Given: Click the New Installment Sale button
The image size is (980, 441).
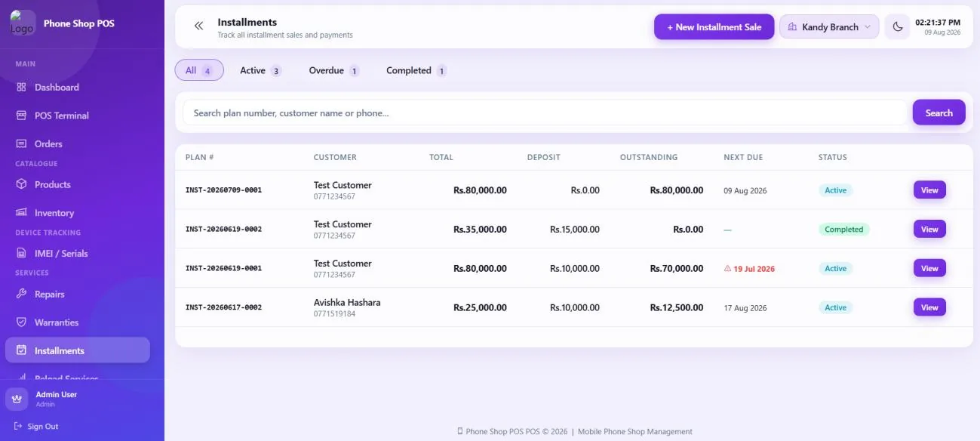Looking at the screenshot, I should point(714,27).
